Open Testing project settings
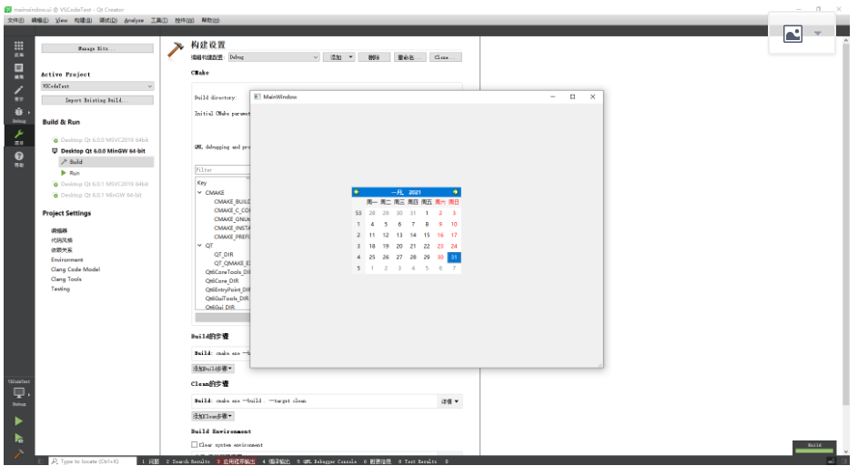 [x=60, y=289]
